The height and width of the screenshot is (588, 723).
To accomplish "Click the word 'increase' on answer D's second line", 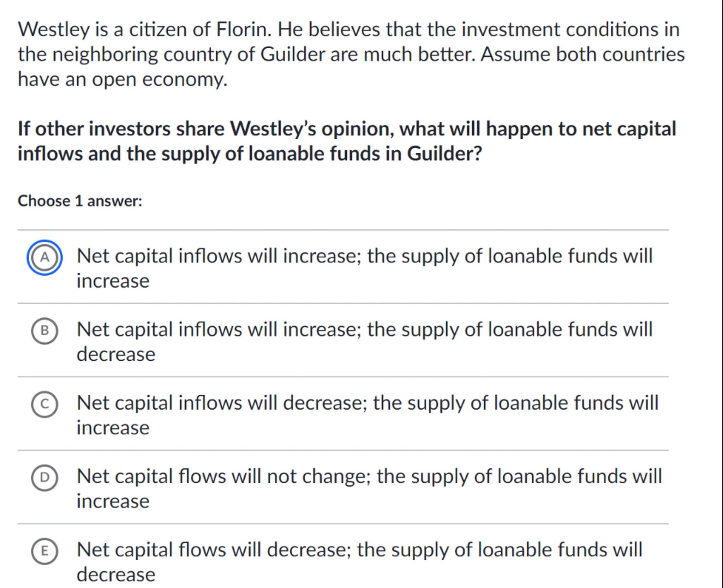I will 113,501.
